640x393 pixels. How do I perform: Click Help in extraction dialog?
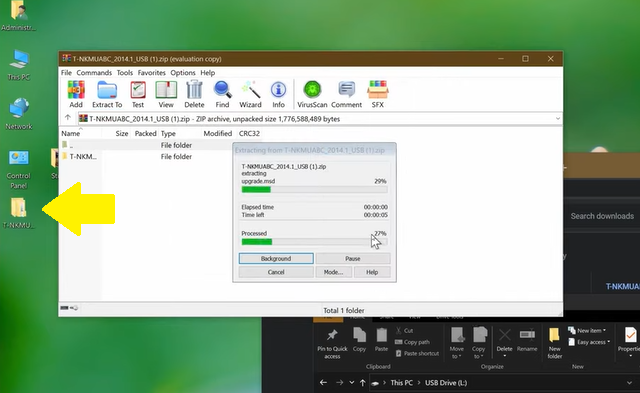372,272
